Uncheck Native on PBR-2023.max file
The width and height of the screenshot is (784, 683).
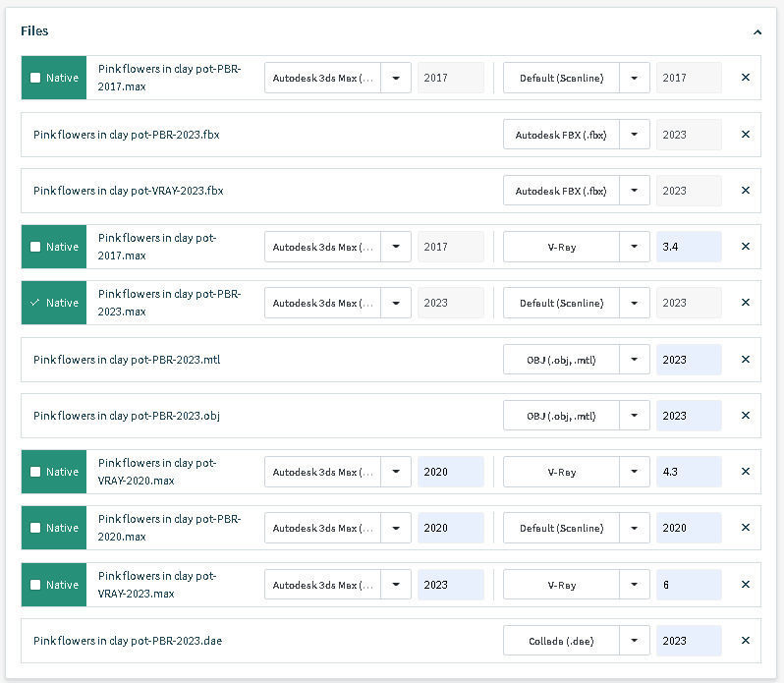coord(36,304)
